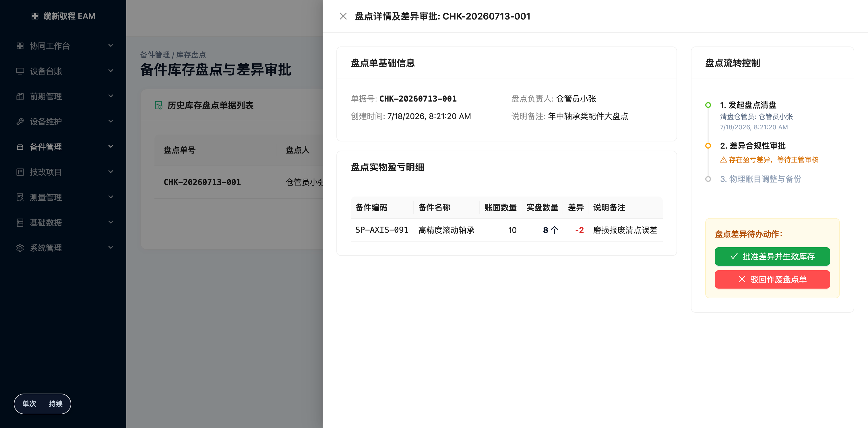Open the 设备台账 menu
Viewport: 868px width, 428px height.
(x=63, y=71)
